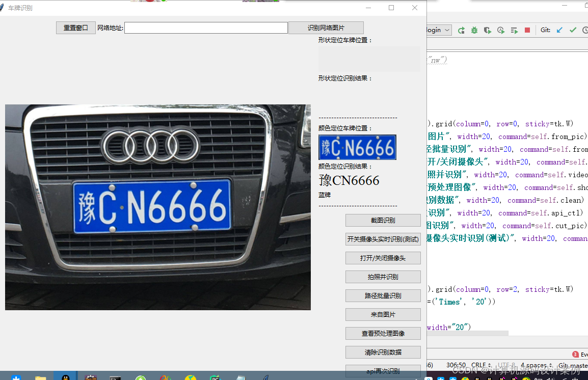Click the green Debug bug icon

tap(474, 31)
